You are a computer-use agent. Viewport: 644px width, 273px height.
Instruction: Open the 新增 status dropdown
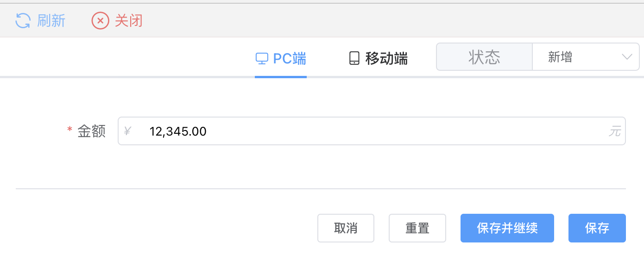pyautogui.click(x=579, y=57)
